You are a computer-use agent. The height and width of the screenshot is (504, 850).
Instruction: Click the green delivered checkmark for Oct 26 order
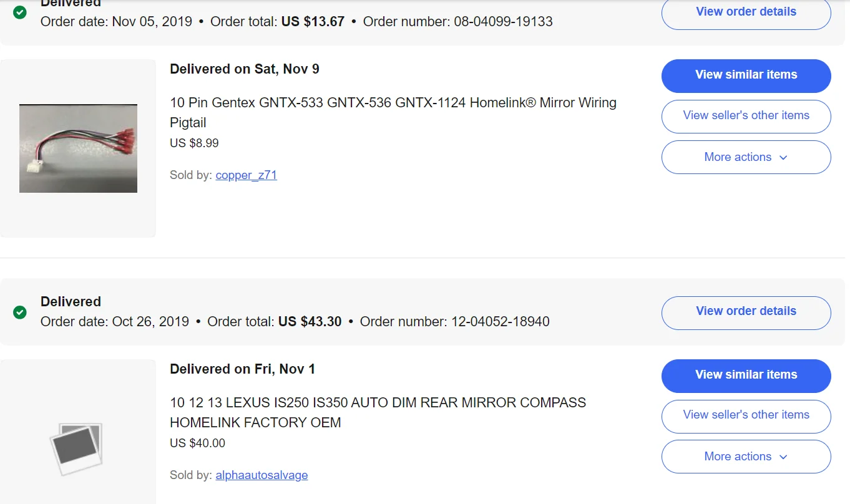coord(20,312)
